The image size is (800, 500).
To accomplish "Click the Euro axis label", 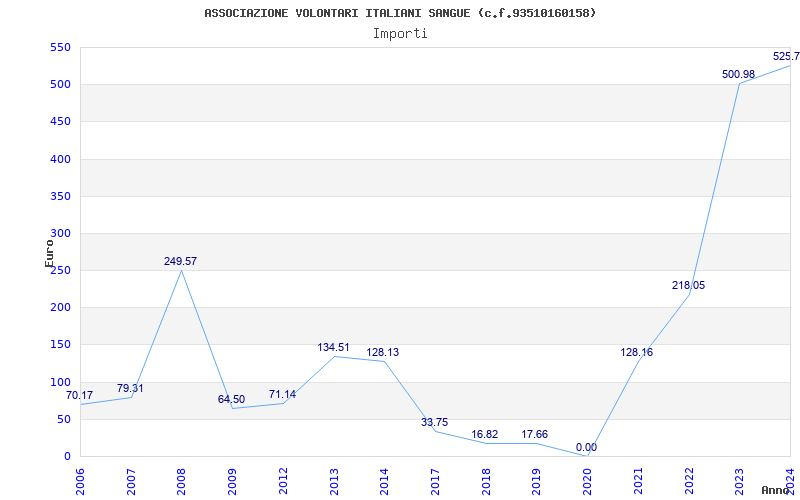I will [49, 253].
